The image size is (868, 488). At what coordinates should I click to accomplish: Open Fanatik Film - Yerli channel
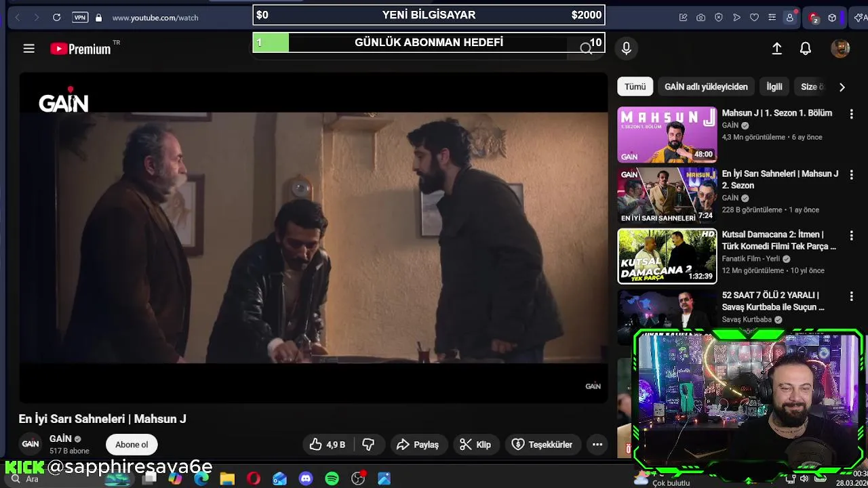pyautogui.click(x=751, y=259)
